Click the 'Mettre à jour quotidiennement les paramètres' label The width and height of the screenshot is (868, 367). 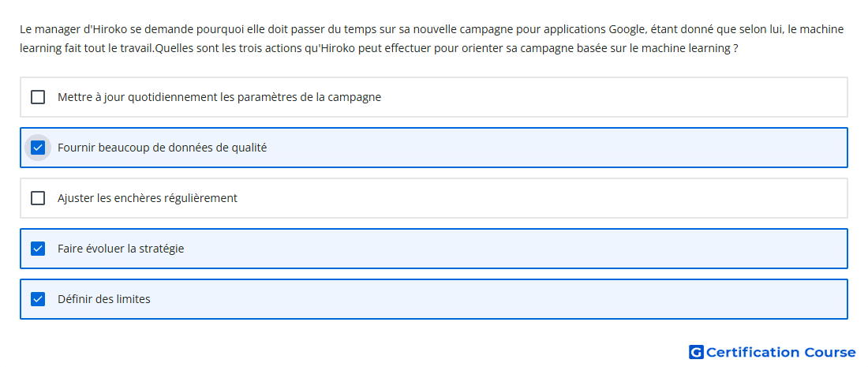[x=219, y=97]
